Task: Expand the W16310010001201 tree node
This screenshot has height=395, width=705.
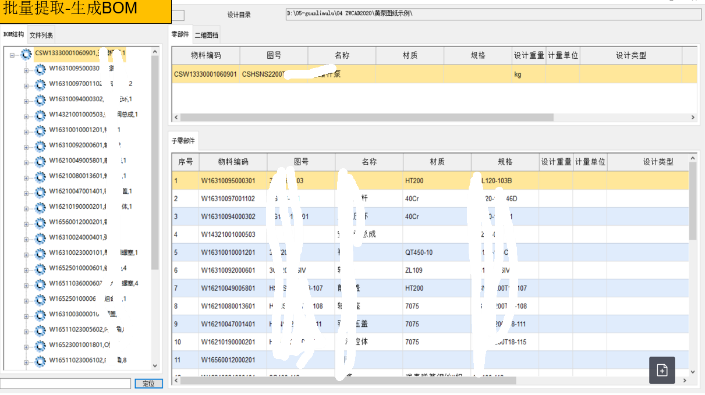Action: coord(26,132)
